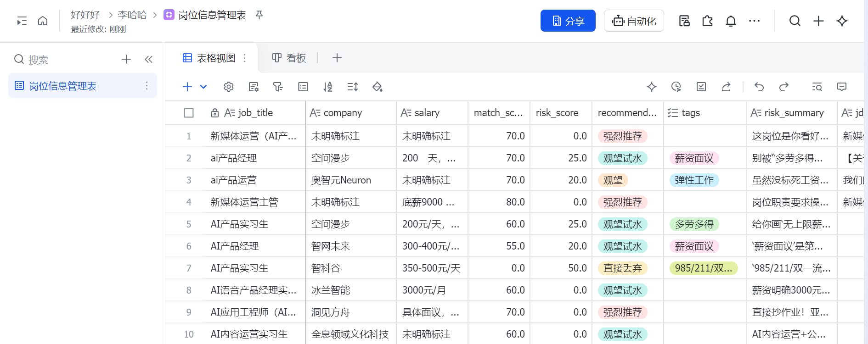868x344 pixels.
Task: Select cell 奥智元Neuron
Action: pos(351,180)
